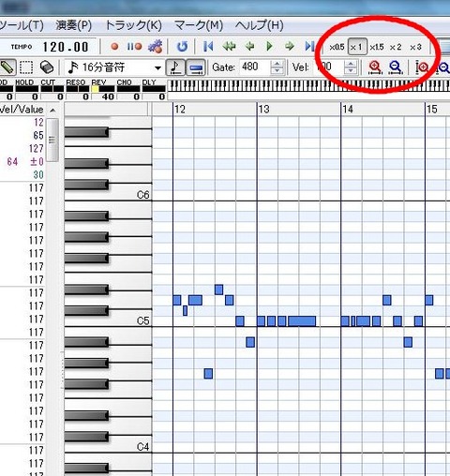Increase Vel value with up arrow

tap(351, 64)
